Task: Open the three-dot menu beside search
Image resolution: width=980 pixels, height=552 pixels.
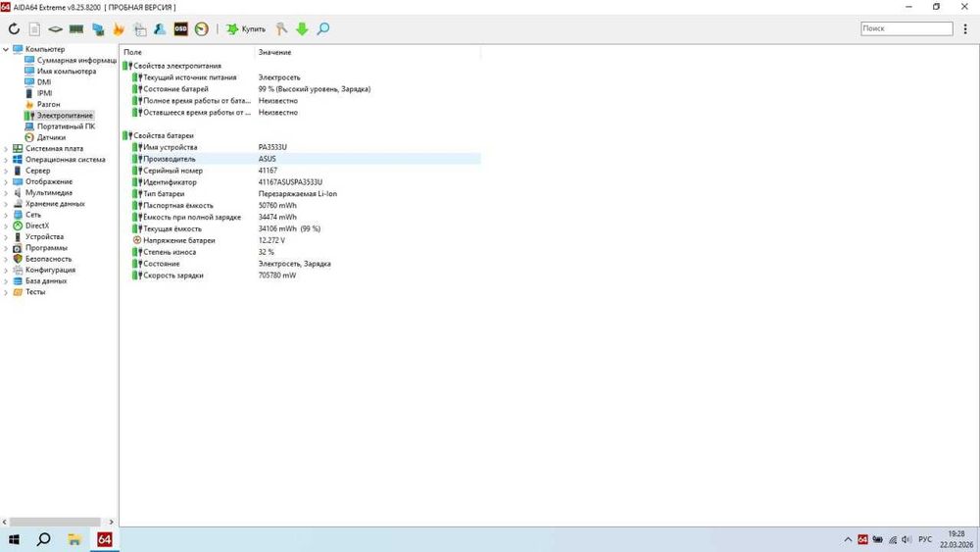Action: [x=965, y=28]
